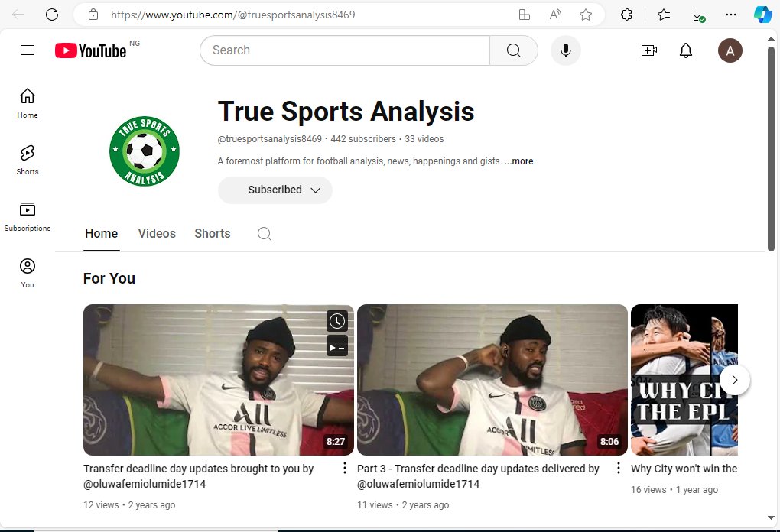Start voice search with microphone
Viewport: 780px width, 532px height.
pos(566,50)
